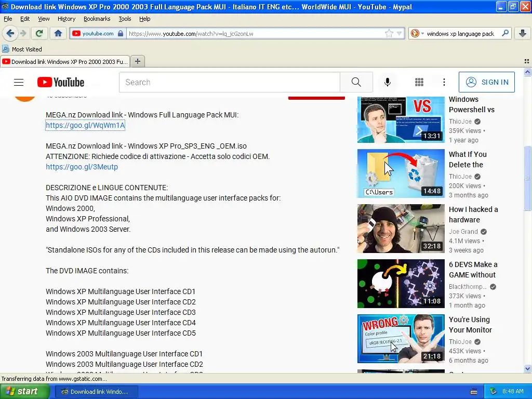Open Joe Grand channel name

(463, 231)
